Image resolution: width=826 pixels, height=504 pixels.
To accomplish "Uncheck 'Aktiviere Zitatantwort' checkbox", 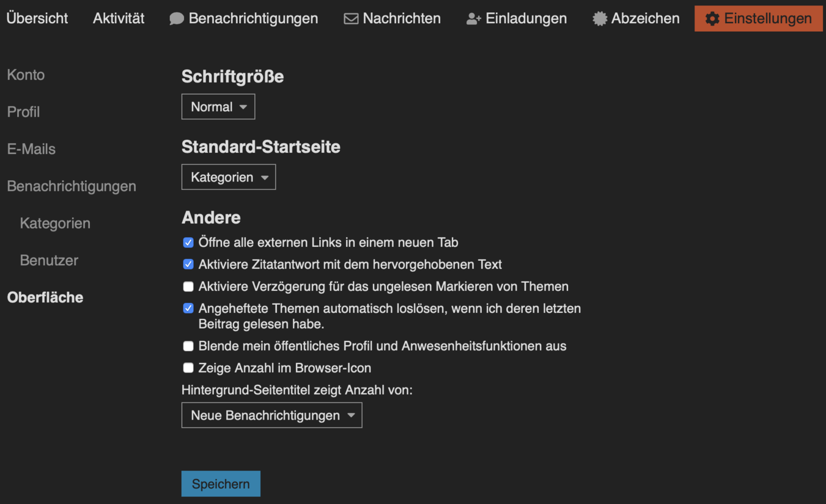I will 188,265.
